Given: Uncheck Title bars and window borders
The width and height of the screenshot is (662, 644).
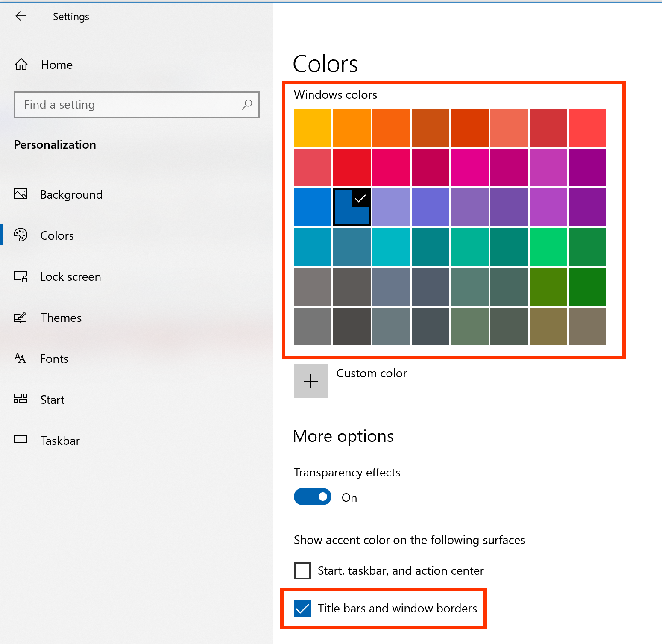Looking at the screenshot, I should click(302, 608).
